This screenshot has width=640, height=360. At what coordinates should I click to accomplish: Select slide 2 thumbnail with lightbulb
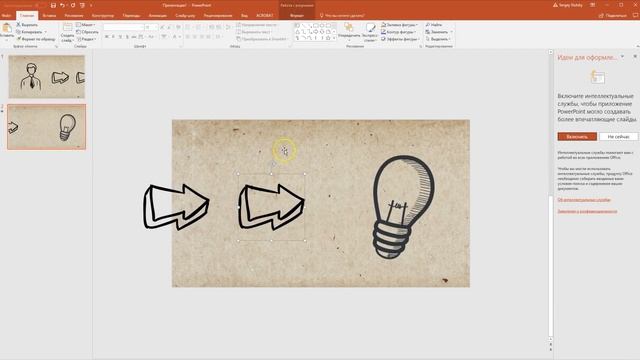click(x=47, y=127)
